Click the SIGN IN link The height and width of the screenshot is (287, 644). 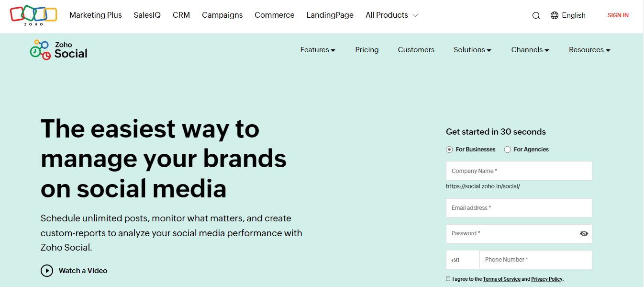click(x=618, y=15)
